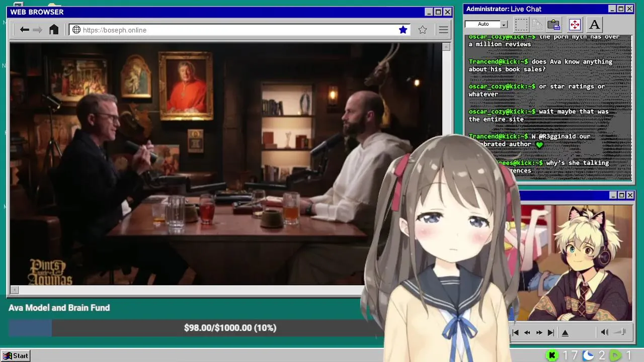Image resolution: width=644 pixels, height=362 pixels.
Task: Click the green Kick tray icon
Action: tap(552, 355)
